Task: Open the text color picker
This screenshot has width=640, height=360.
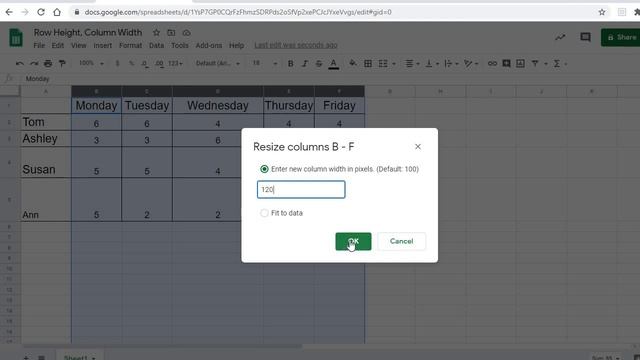Action: click(x=333, y=64)
